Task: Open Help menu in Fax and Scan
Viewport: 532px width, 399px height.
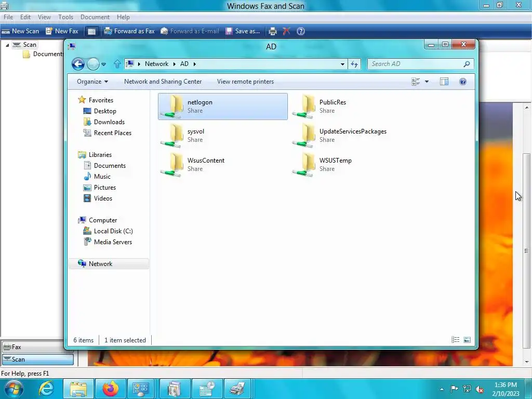Action: 123,17
